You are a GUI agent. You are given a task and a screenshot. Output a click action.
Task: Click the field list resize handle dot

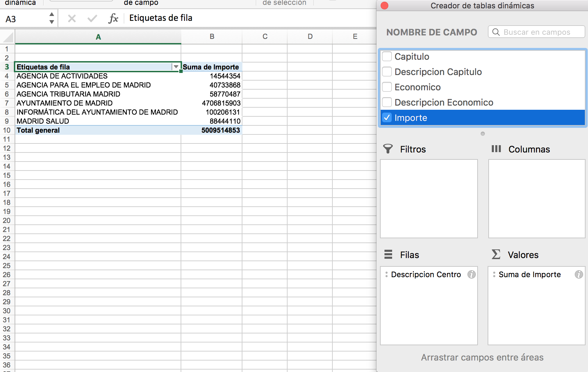tap(483, 134)
